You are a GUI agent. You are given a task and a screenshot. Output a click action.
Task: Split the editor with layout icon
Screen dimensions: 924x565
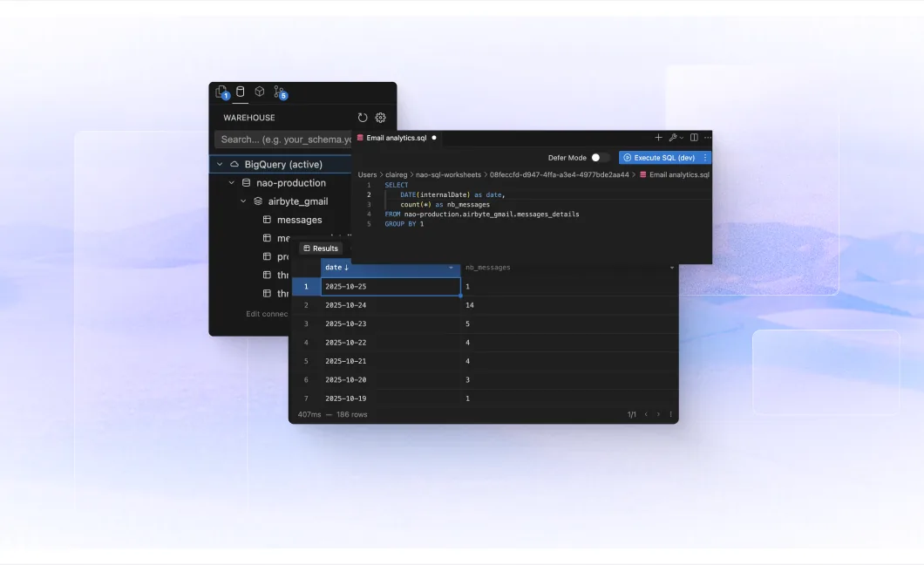[x=694, y=137]
